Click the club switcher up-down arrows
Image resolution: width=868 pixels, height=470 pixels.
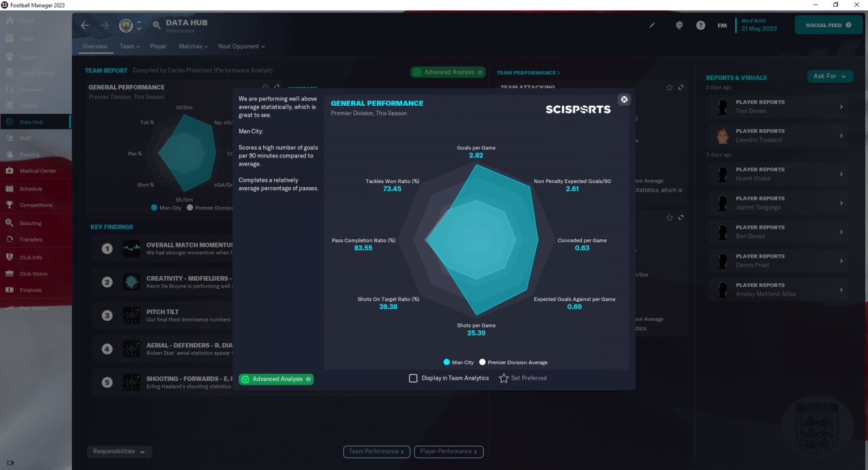[139, 26]
